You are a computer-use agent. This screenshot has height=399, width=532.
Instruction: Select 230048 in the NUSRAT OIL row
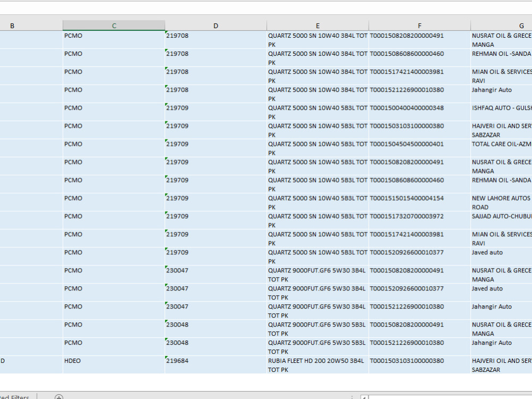[x=216, y=329]
